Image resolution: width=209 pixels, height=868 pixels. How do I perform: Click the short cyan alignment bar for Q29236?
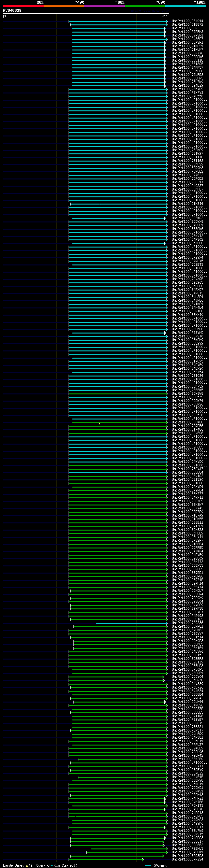[131, 623]
